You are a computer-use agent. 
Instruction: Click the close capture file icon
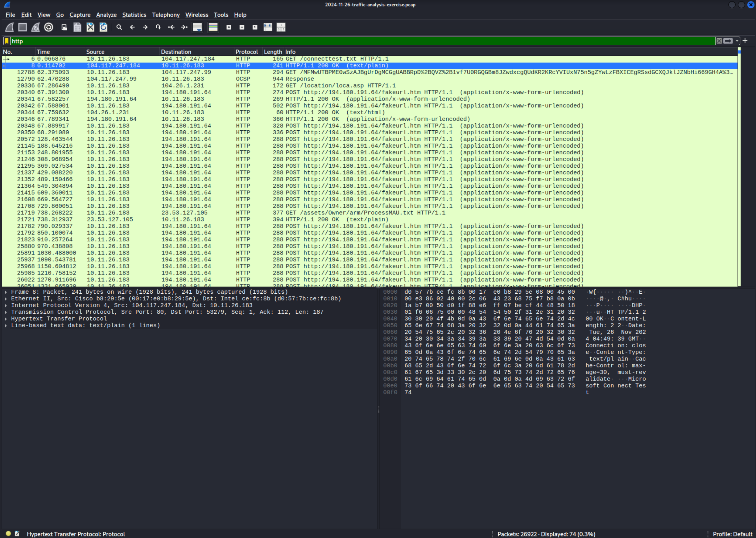point(90,27)
